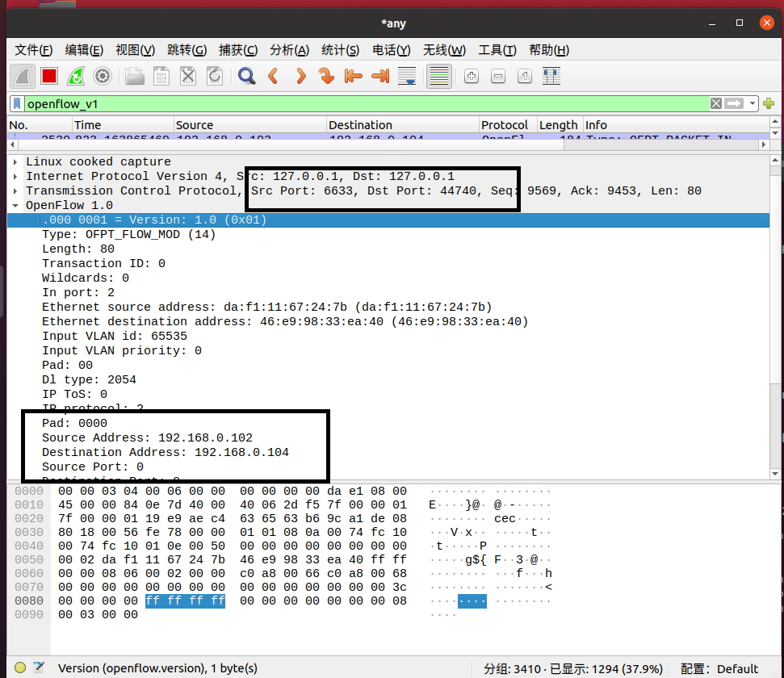Click the 配置: Default profile in status bar
Image resolution: width=784 pixels, height=678 pixels.
(x=719, y=668)
